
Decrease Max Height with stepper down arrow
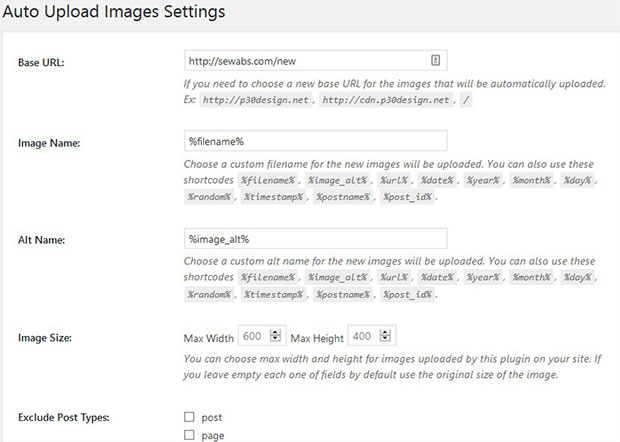[x=385, y=338]
